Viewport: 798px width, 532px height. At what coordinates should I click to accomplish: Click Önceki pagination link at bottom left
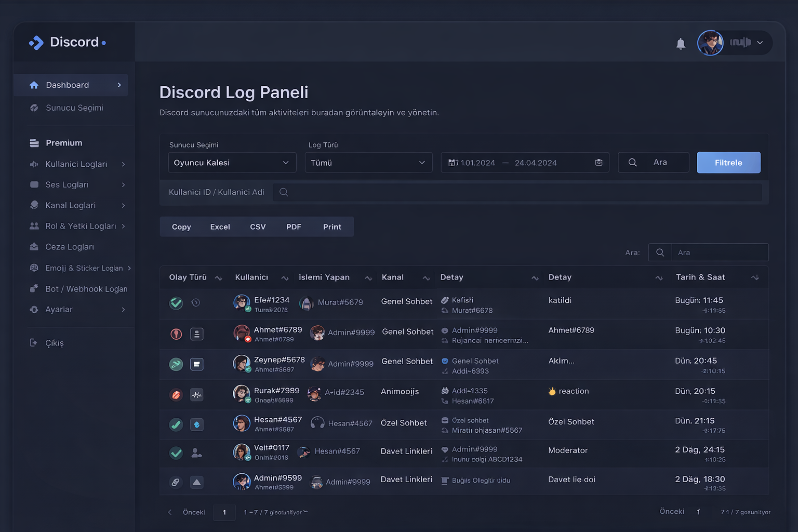coord(194,512)
